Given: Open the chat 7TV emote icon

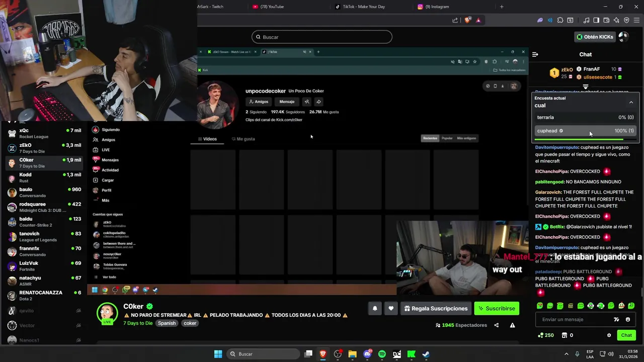Looking at the screenshot, I should 616,319.
